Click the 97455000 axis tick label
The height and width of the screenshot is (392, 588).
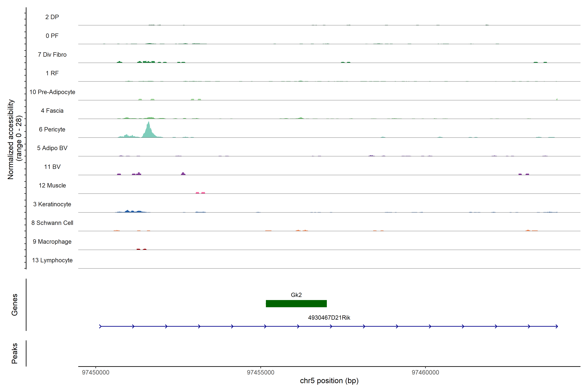261,373
